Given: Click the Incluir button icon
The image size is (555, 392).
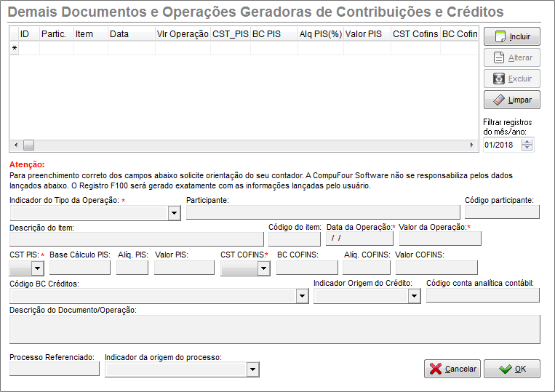Looking at the screenshot, I should coord(499,36).
